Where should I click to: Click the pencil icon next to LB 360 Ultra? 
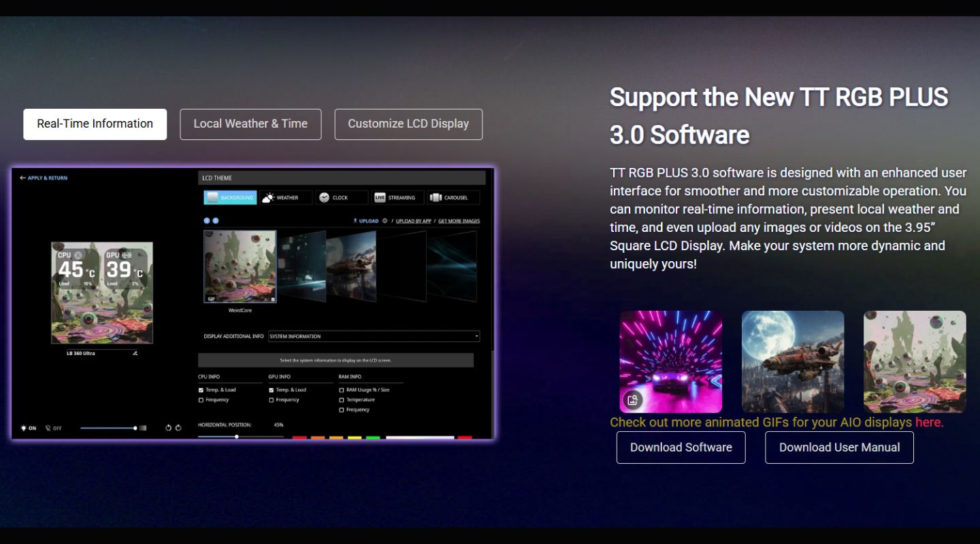135,354
